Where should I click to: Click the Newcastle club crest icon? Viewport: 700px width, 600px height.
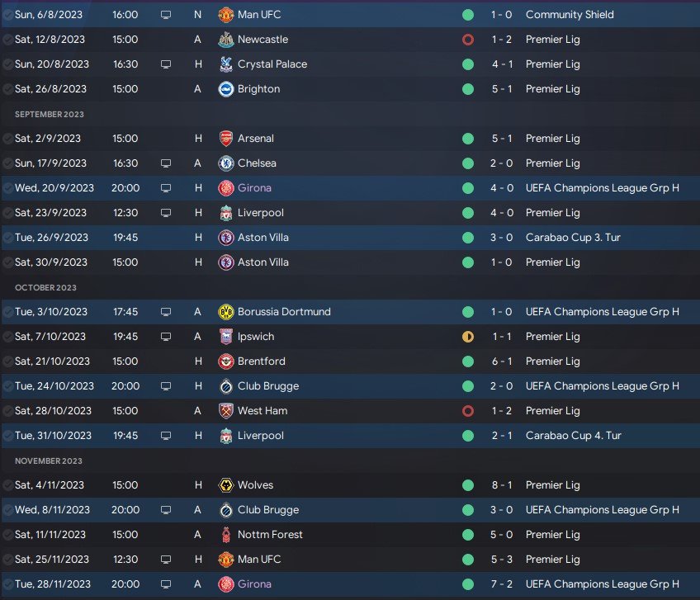click(226, 40)
